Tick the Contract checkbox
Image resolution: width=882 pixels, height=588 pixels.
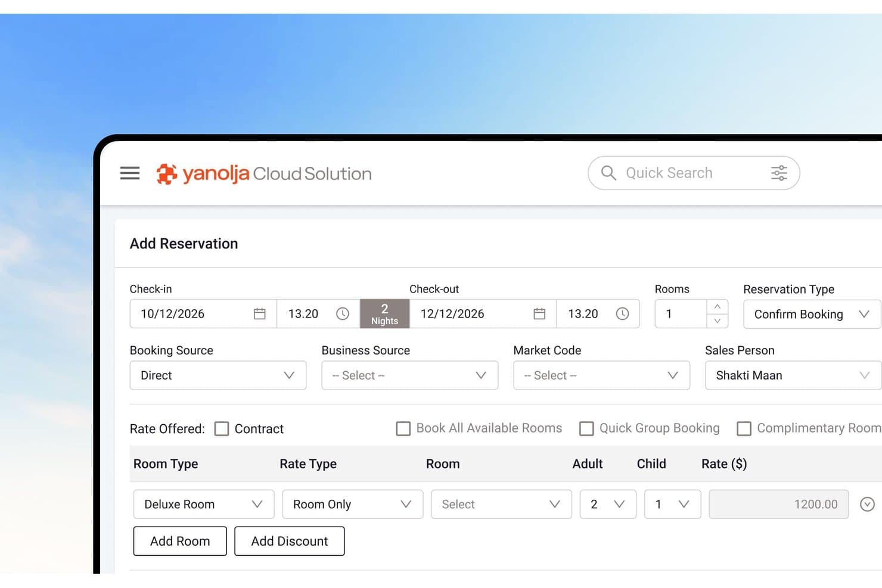(x=222, y=428)
